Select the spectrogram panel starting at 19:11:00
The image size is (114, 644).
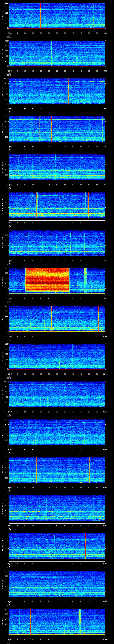click(57, 394)
